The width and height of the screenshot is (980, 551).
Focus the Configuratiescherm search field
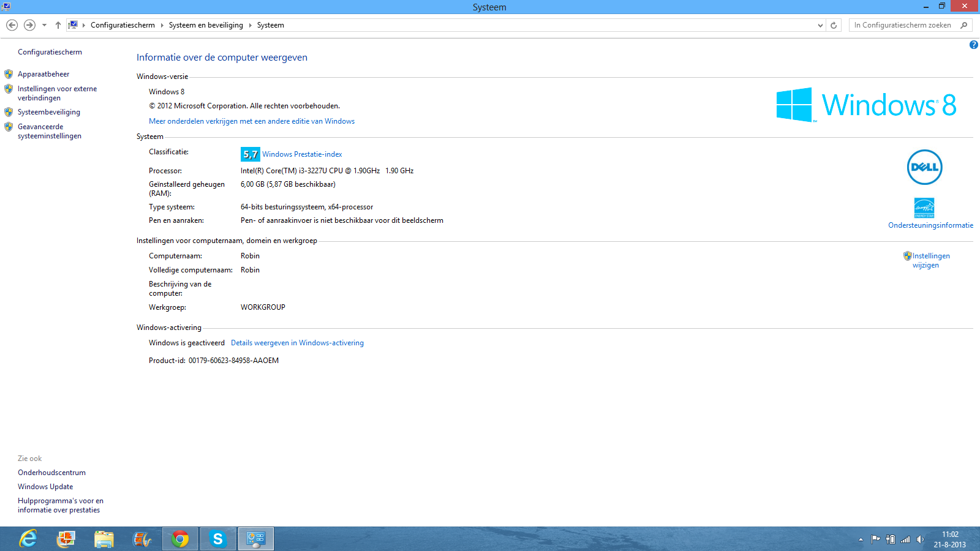(902, 25)
